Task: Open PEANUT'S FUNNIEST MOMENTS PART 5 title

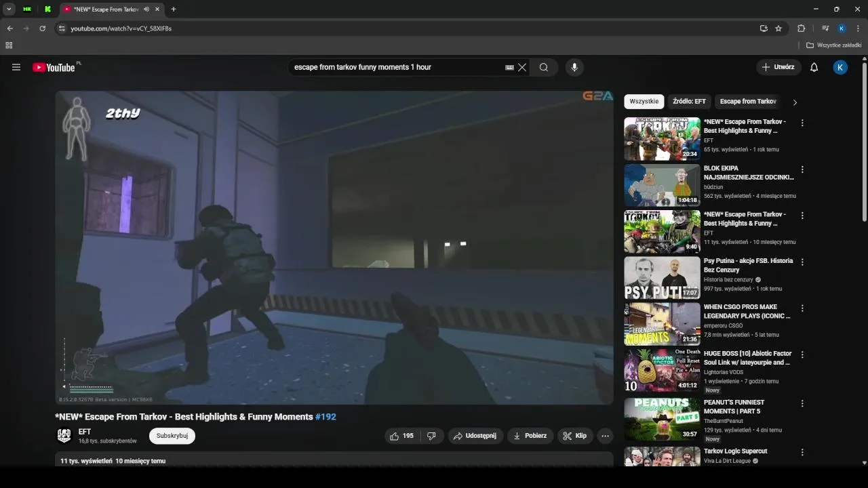Action: 734,407
